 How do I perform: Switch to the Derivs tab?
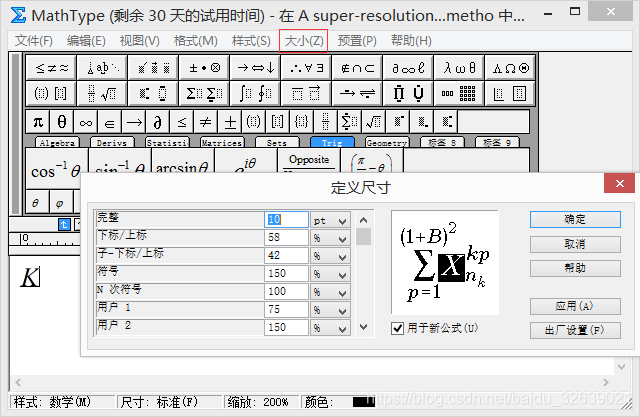tap(112, 142)
